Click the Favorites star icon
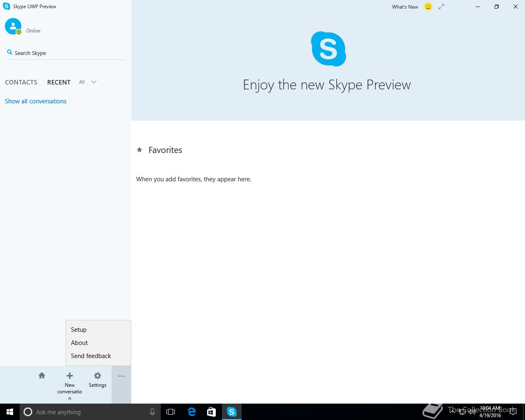 click(139, 150)
